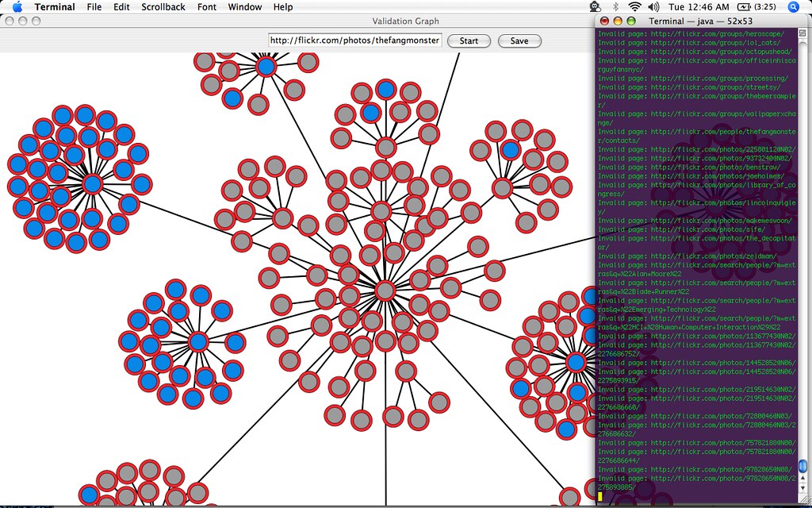This screenshot has height=508, width=812.
Task: Click the center node of the all-blue cluster
Action: point(93,184)
